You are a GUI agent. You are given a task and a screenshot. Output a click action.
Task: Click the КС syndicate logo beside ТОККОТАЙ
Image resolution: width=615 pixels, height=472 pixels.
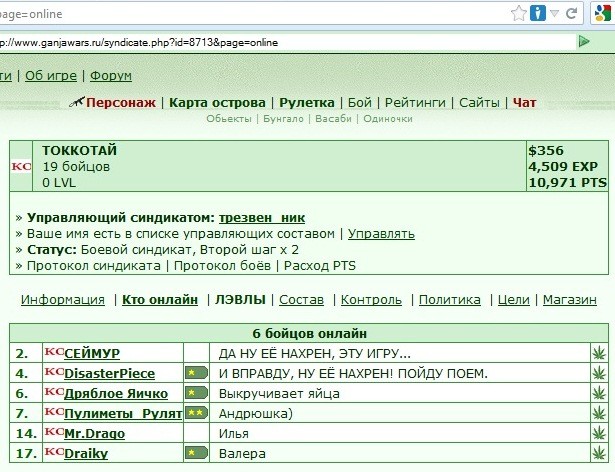tap(21, 167)
